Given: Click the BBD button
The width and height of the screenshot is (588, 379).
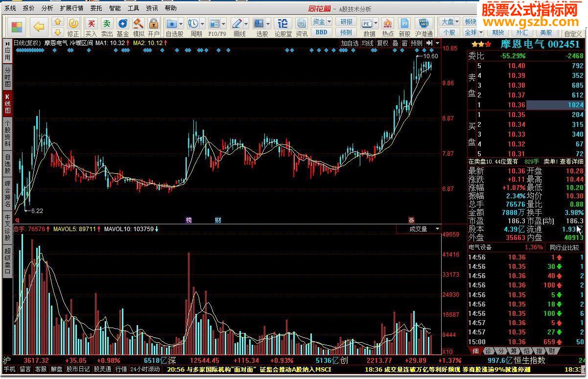Looking at the screenshot, I should click(321, 32).
